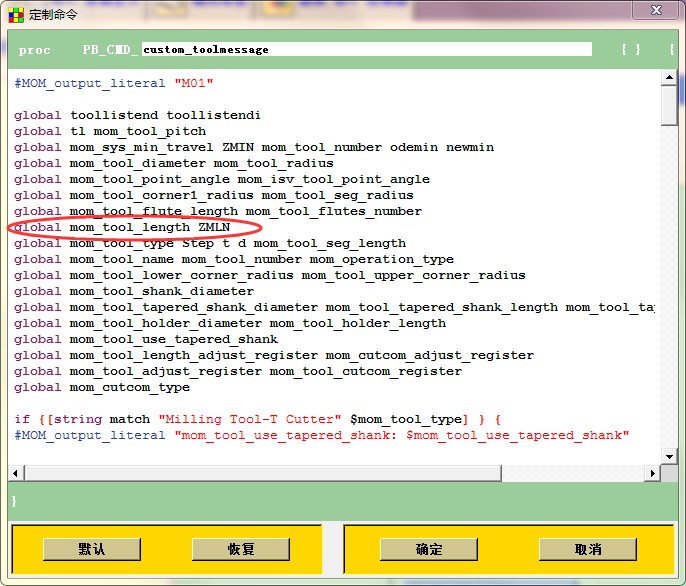Click the 'if {[string match' line
This screenshot has height=586, width=686.
pos(258,419)
